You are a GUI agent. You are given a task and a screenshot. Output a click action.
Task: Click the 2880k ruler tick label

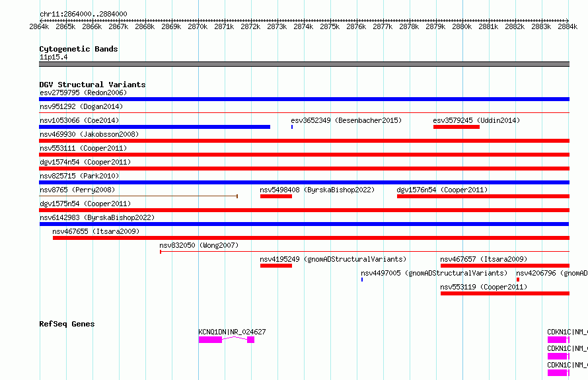click(462, 26)
